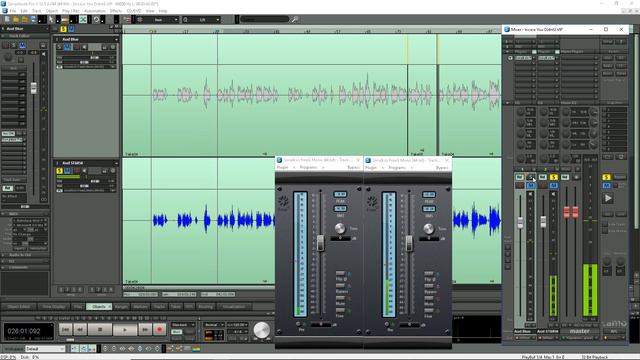Click the gear icon on Aud Blue track

(113, 47)
